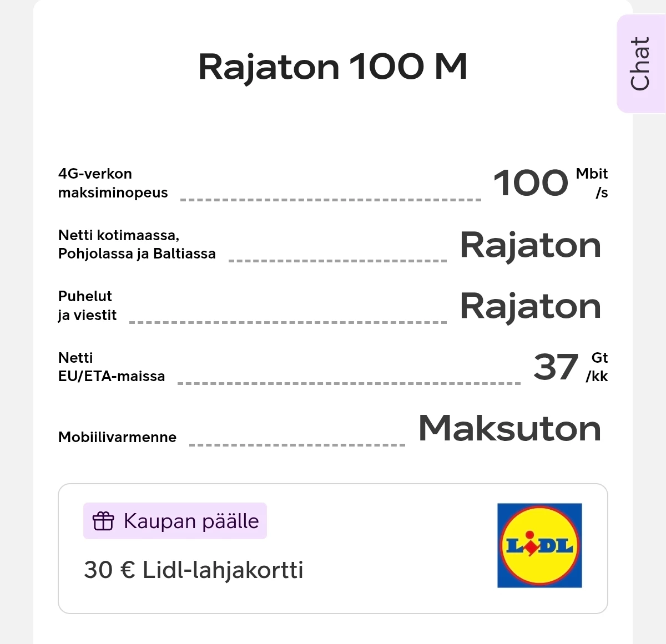The height and width of the screenshot is (644, 666).
Task: Click the dashed line in Mobiilivarmenne row
Action: point(297,444)
